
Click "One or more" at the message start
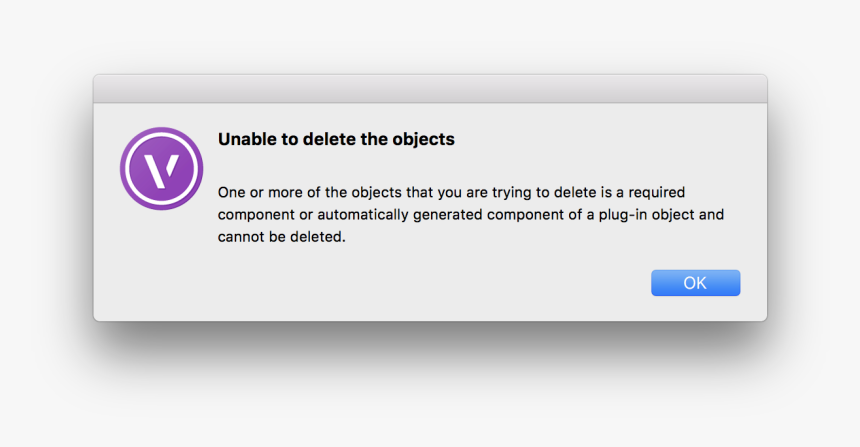259,192
